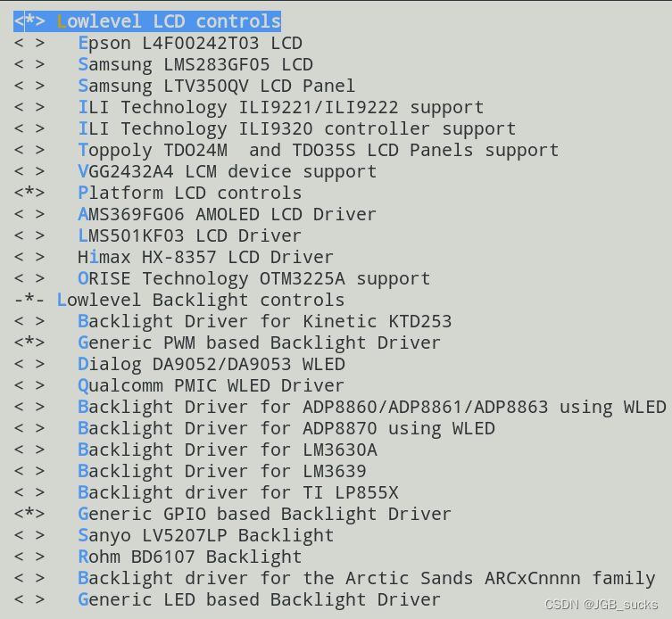Select the AMS369FG06 AMOLED LCD Driver entry
This screenshot has width=672, height=619.
tap(227, 214)
